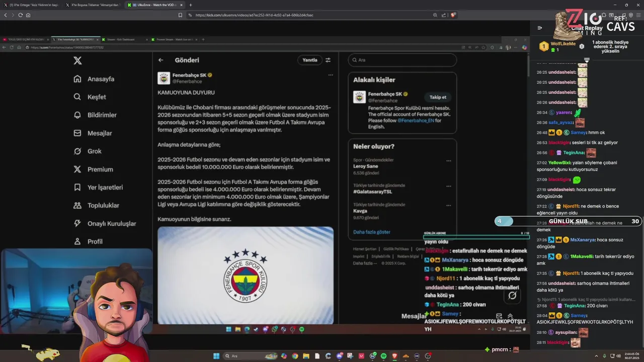This screenshot has height=362, width=644.
Task: Open the Fenerbahçe logo image in the post
Action: [246, 276]
